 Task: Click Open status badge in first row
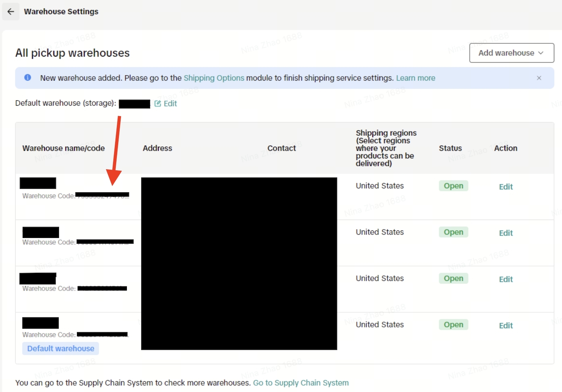(x=453, y=186)
